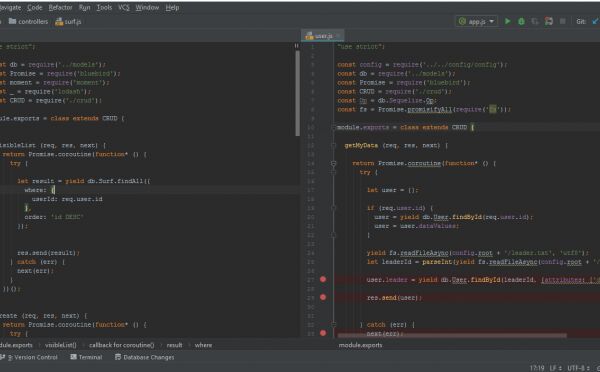Click the analysis indicator at left editor top
This screenshot has width=600, height=372.
[296, 46]
